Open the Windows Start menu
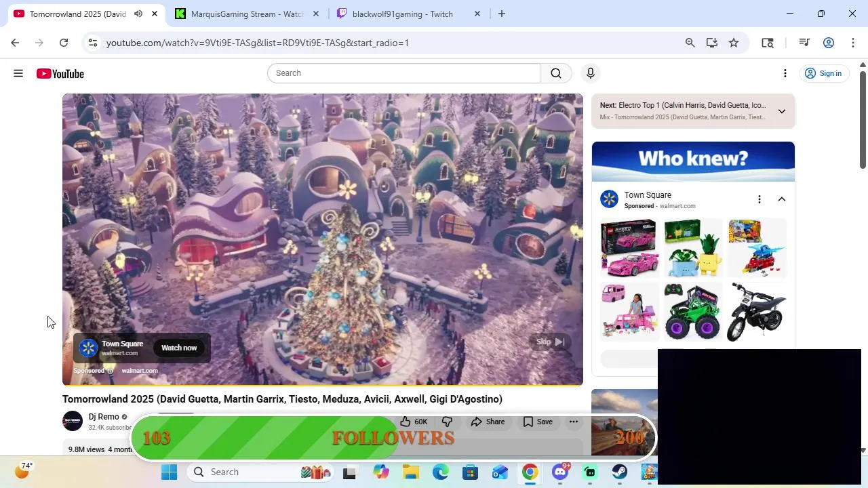 [169, 472]
